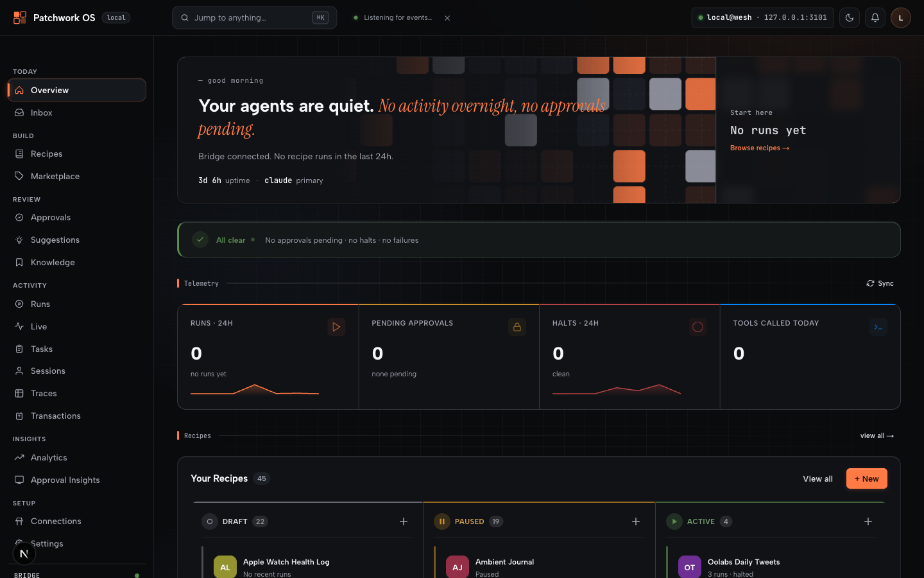This screenshot has height=578, width=924.
Task: Click the Active column play icon
Action: coord(674,521)
